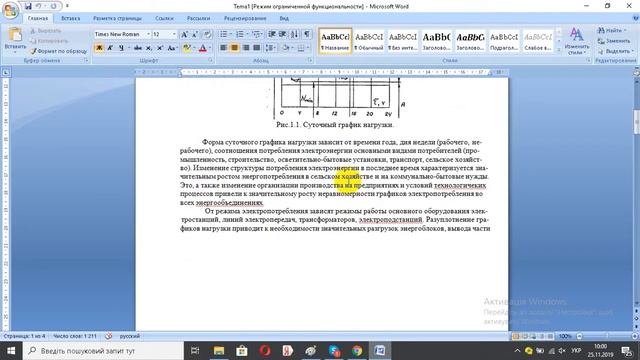Switch to the Вставка tab
The height and width of the screenshot is (360, 640).
pos(71,18)
